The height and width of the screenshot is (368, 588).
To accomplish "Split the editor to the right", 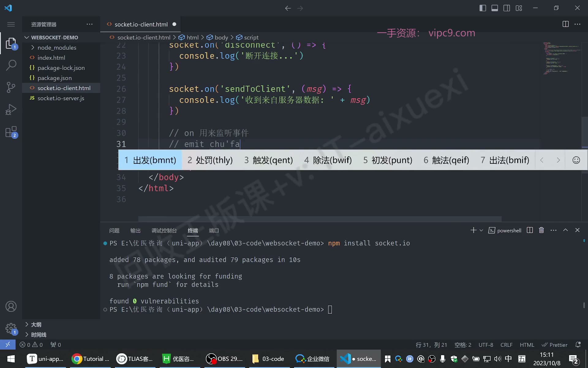I will click(x=565, y=24).
